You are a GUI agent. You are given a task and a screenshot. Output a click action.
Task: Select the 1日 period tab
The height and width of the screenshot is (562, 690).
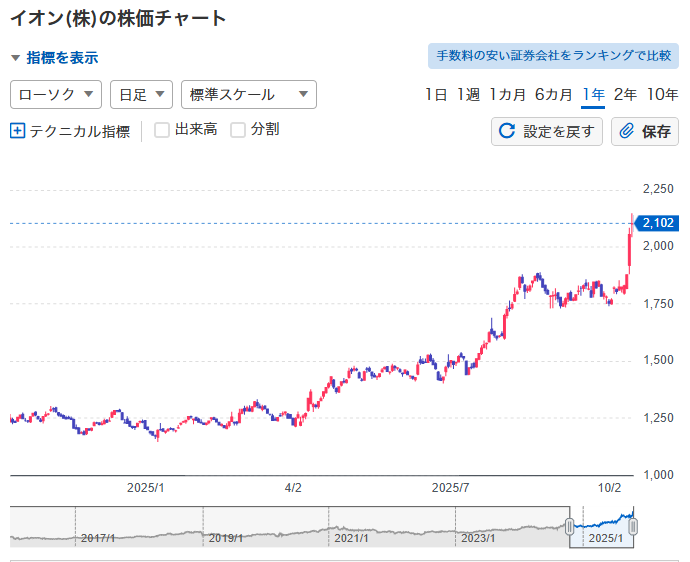435,95
